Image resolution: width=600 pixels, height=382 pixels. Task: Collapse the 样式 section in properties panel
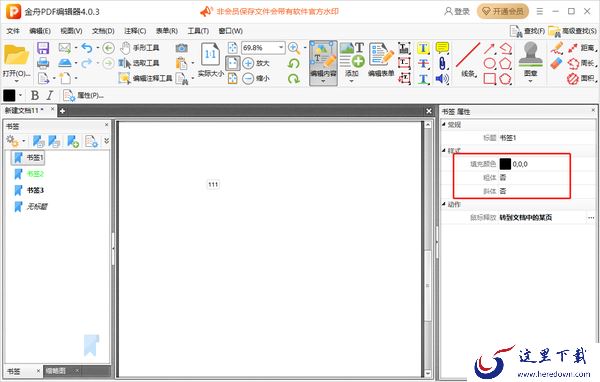pyautogui.click(x=444, y=150)
